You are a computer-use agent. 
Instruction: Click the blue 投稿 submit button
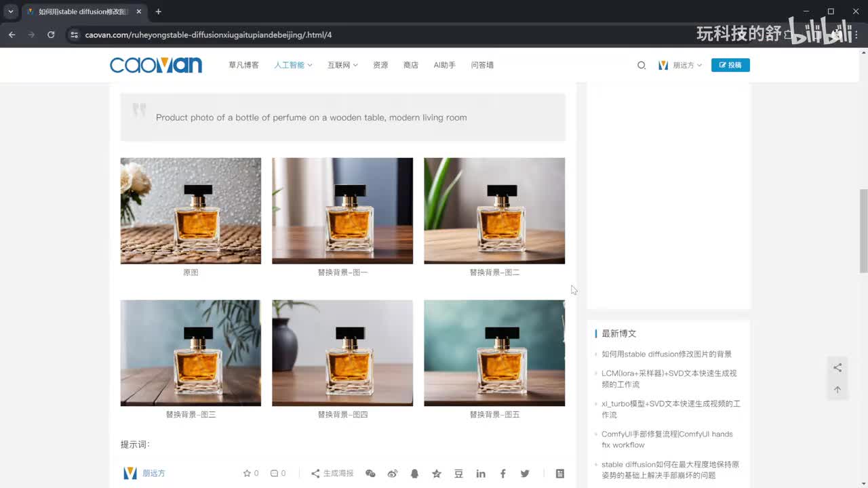(x=730, y=66)
